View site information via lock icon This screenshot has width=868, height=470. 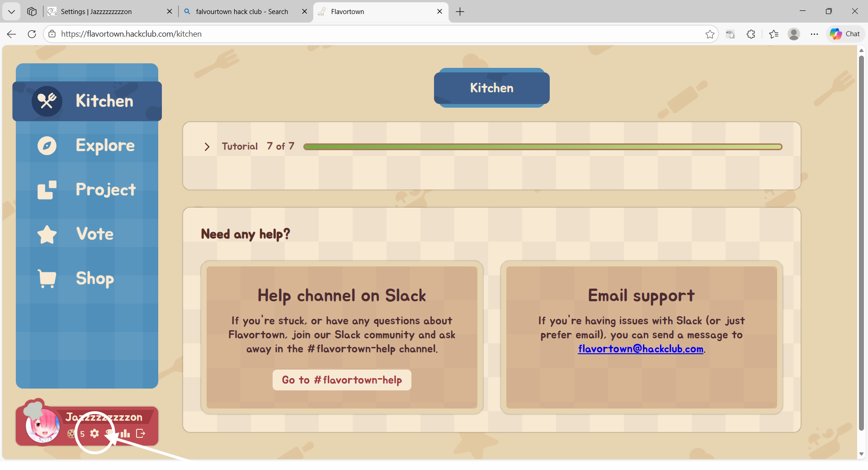click(52, 34)
